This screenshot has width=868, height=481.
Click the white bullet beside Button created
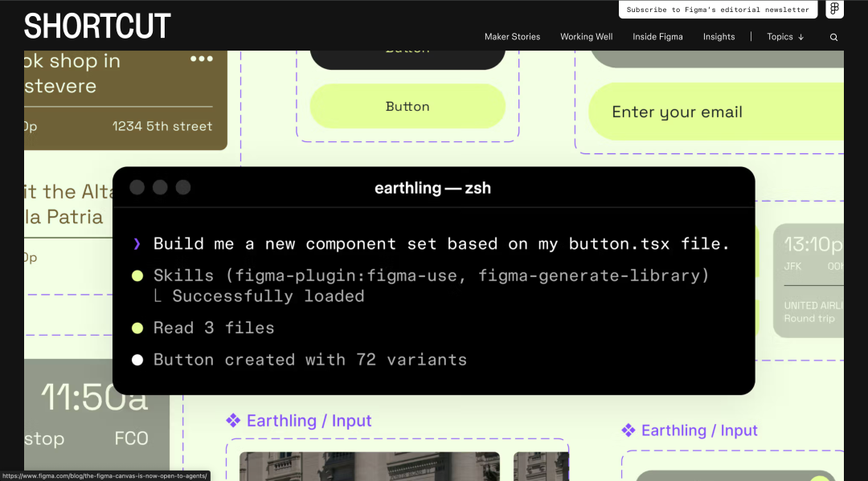[137, 361]
